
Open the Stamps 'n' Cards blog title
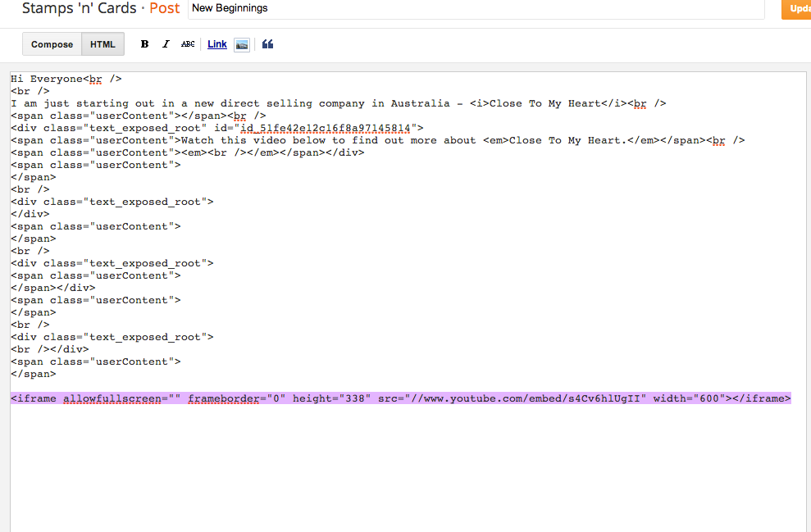click(80, 8)
